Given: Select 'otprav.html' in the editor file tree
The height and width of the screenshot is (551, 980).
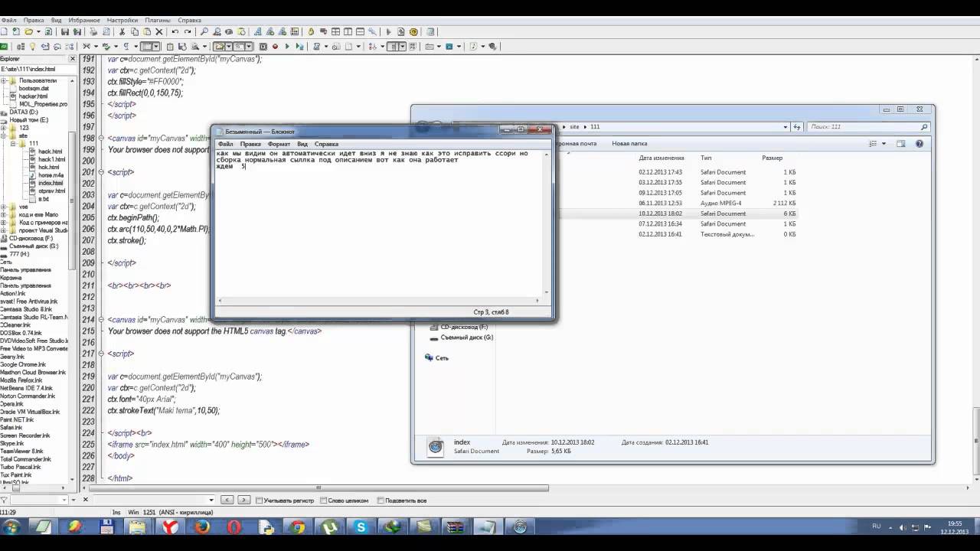Looking at the screenshot, I should click(51, 191).
